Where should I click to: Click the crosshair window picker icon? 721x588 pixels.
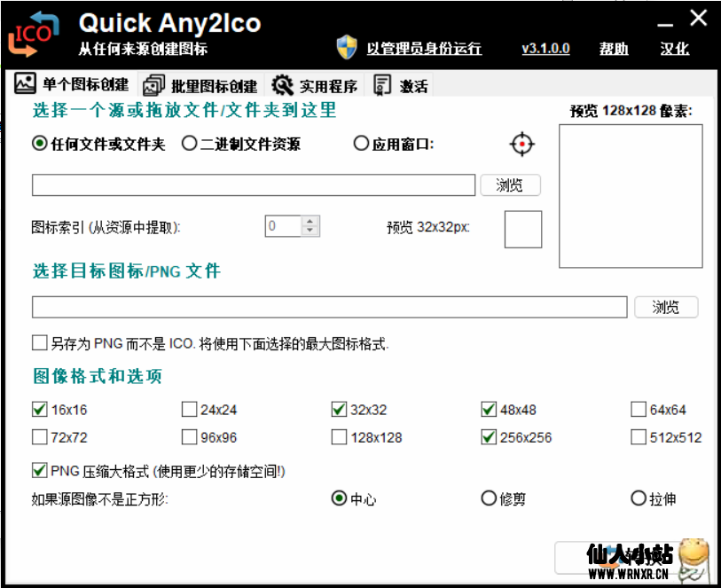click(521, 144)
